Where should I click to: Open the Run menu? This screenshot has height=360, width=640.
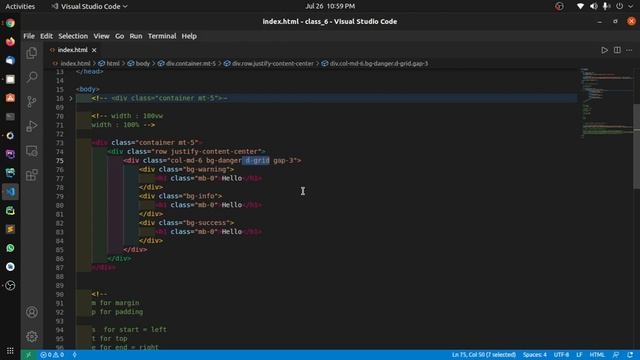click(x=136, y=36)
